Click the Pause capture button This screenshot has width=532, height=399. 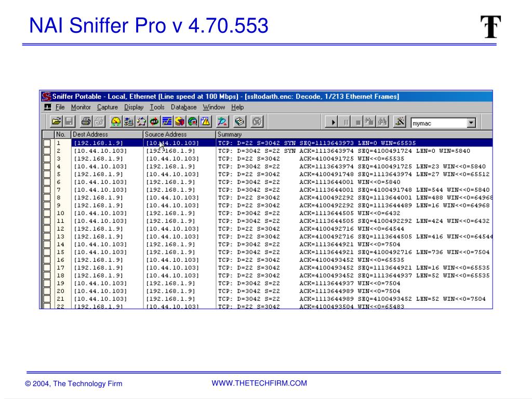pyautogui.click(x=345, y=122)
